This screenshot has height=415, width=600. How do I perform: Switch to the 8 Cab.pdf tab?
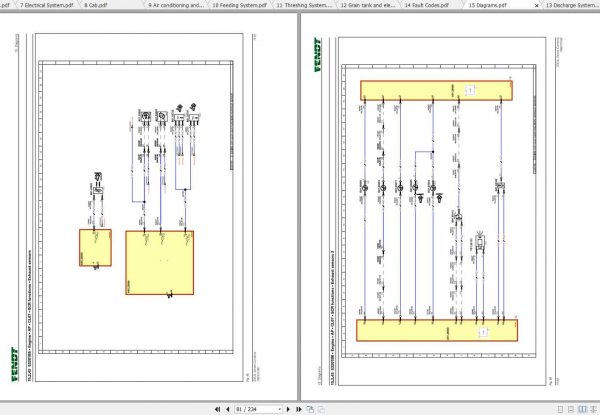96,5
